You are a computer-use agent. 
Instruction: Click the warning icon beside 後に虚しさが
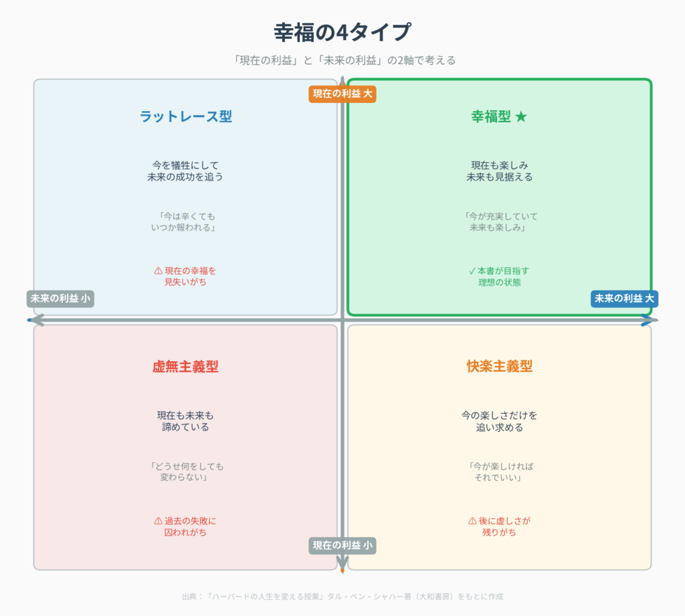(x=472, y=521)
